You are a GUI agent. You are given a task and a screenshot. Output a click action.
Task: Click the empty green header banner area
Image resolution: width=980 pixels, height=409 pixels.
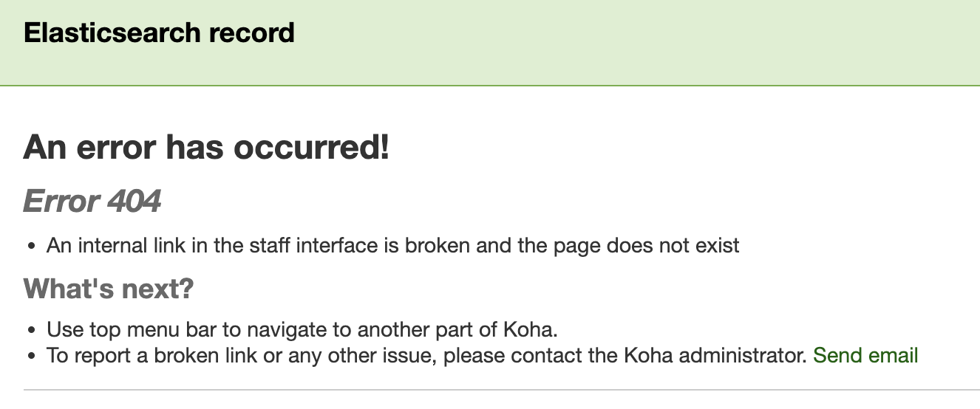tap(628, 43)
